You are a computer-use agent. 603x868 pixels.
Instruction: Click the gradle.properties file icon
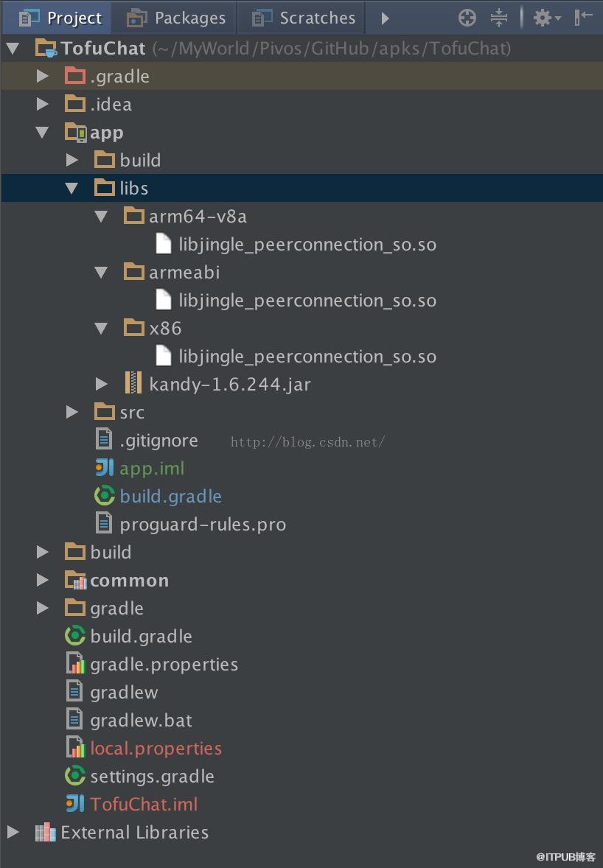[75, 664]
